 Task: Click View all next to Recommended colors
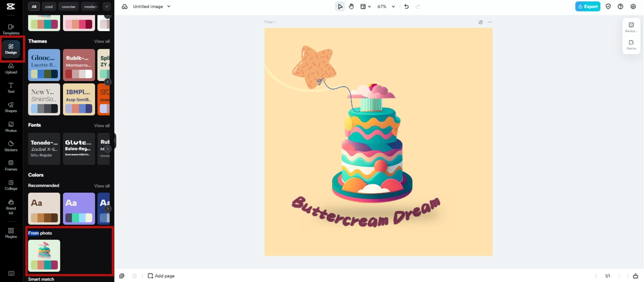[x=101, y=186]
